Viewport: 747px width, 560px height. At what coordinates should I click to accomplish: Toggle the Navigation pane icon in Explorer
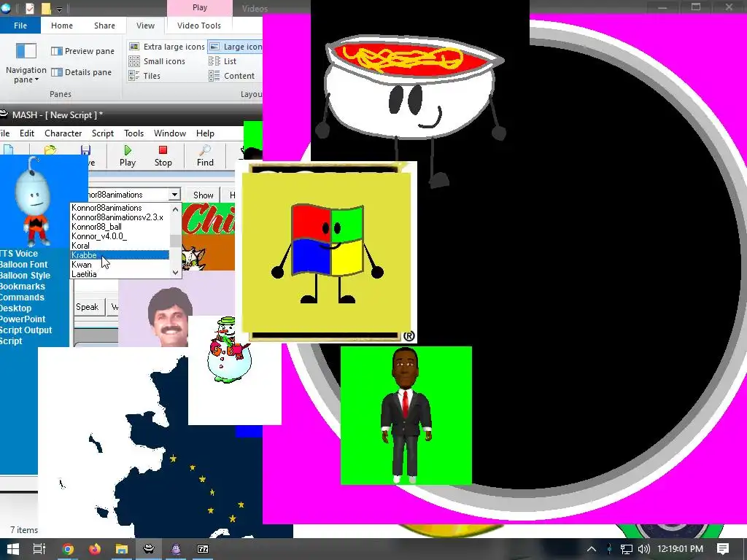(x=26, y=50)
